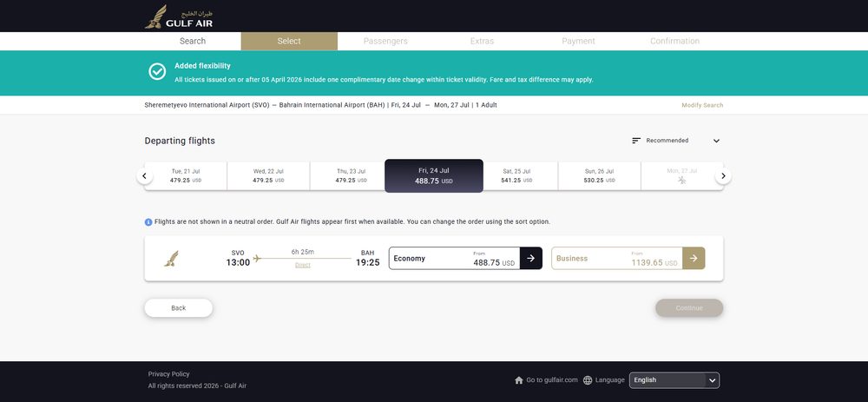Click the Back button
868x402 pixels.
178,308
